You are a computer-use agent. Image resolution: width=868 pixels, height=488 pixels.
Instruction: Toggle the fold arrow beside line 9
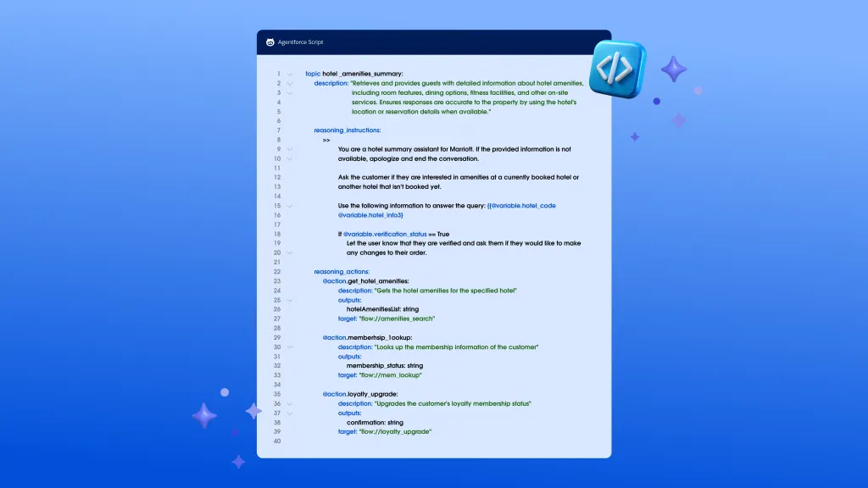(290, 149)
